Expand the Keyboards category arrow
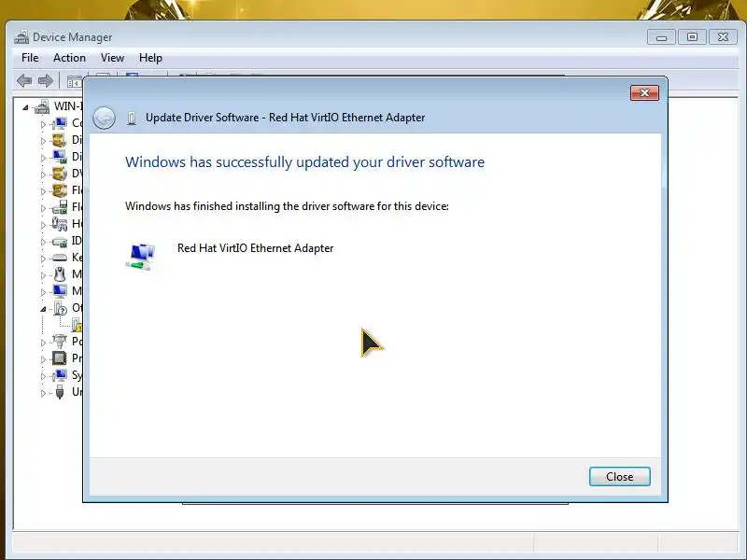The width and height of the screenshot is (747, 560). 43,259
